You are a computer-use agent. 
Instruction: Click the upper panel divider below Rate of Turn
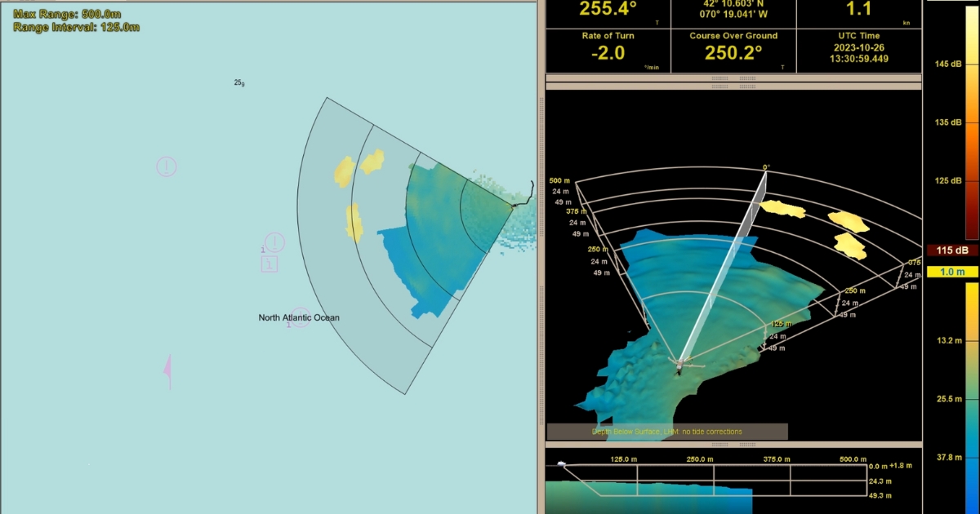pyautogui.click(x=733, y=78)
